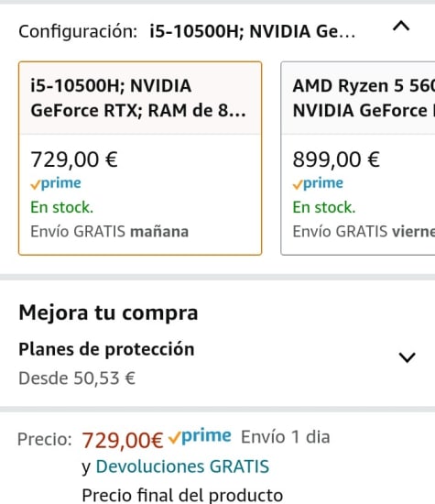Open the Devoluciones GRATIS link
435x504 pixels.
tap(182, 466)
